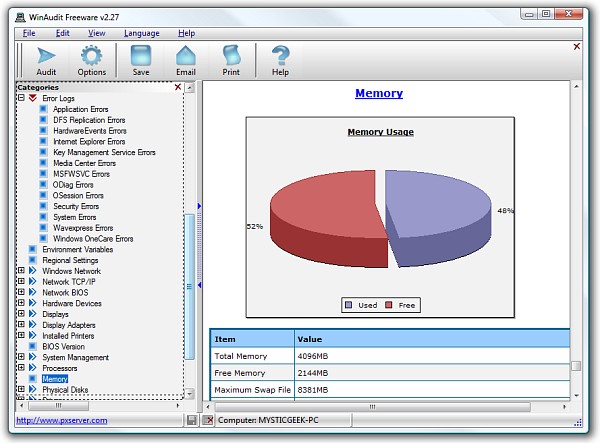Click the report pane horizontal scrollbar thumb
600x443 pixels.
click(372, 406)
